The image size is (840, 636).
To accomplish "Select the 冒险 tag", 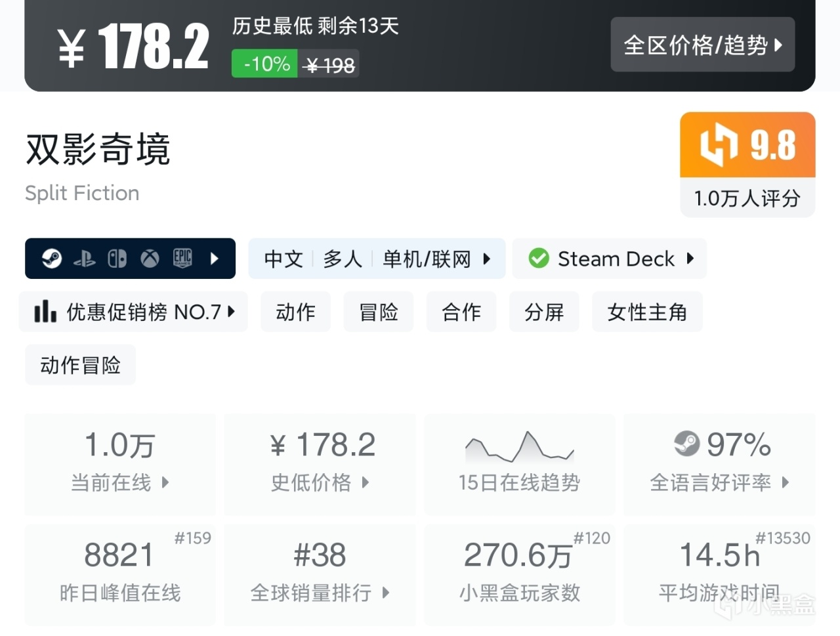I will (x=379, y=312).
